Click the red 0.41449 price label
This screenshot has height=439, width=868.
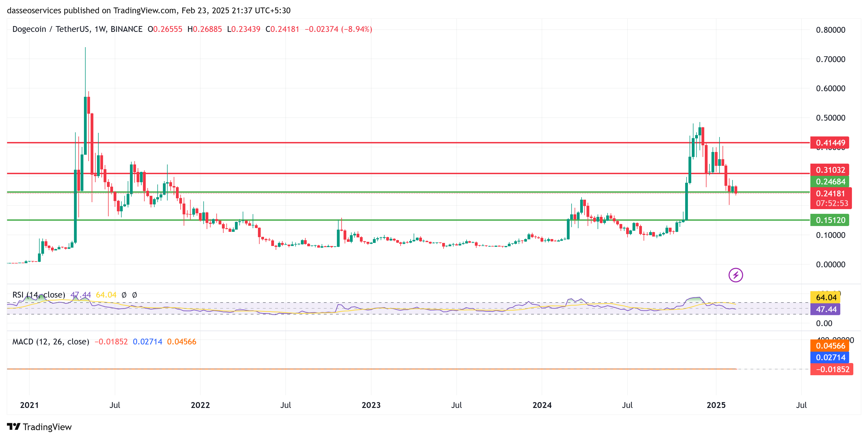point(829,143)
